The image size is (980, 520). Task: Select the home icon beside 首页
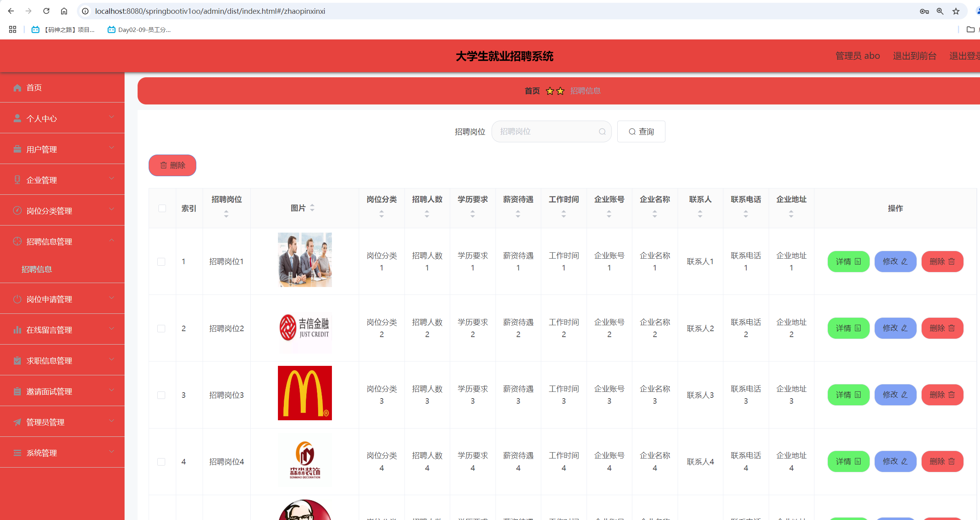(x=17, y=88)
